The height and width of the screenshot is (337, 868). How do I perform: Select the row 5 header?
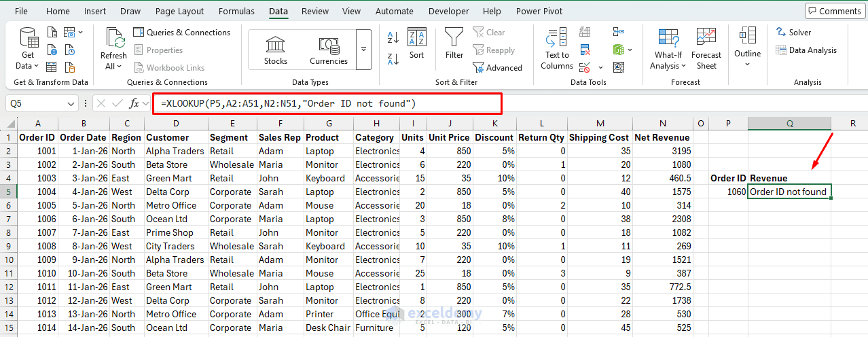pos(8,192)
